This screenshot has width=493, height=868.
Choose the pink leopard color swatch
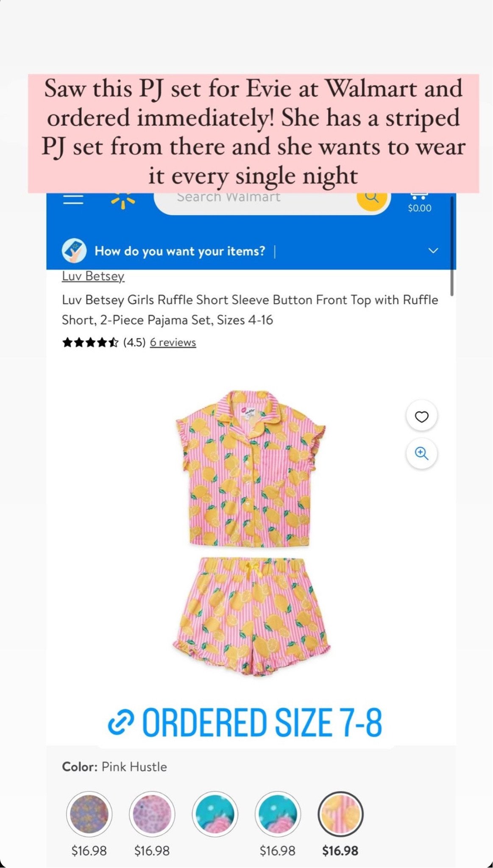[x=152, y=814]
